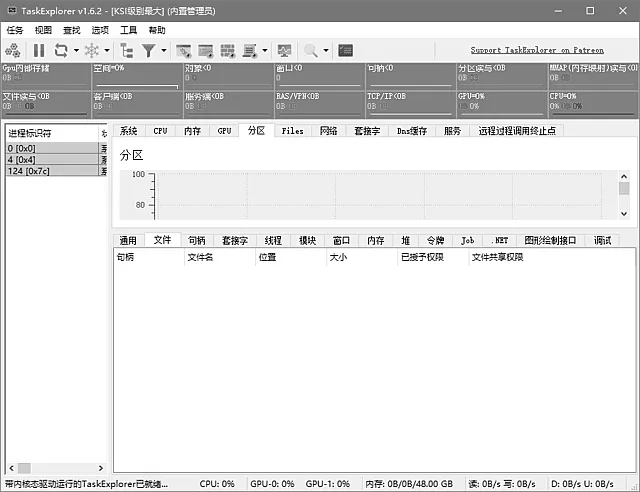Open the system info gears icon
This screenshot has width=640, height=492.
(x=13, y=51)
